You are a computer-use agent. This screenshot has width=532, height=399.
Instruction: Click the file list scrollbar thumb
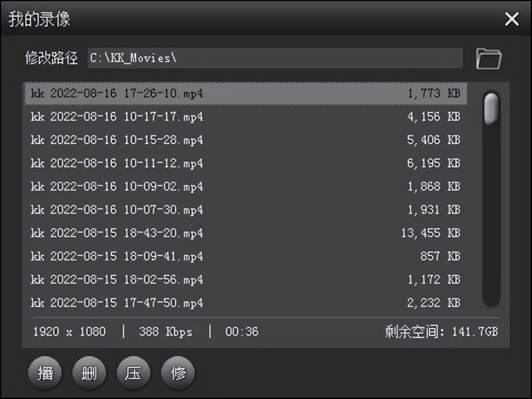tap(491, 108)
